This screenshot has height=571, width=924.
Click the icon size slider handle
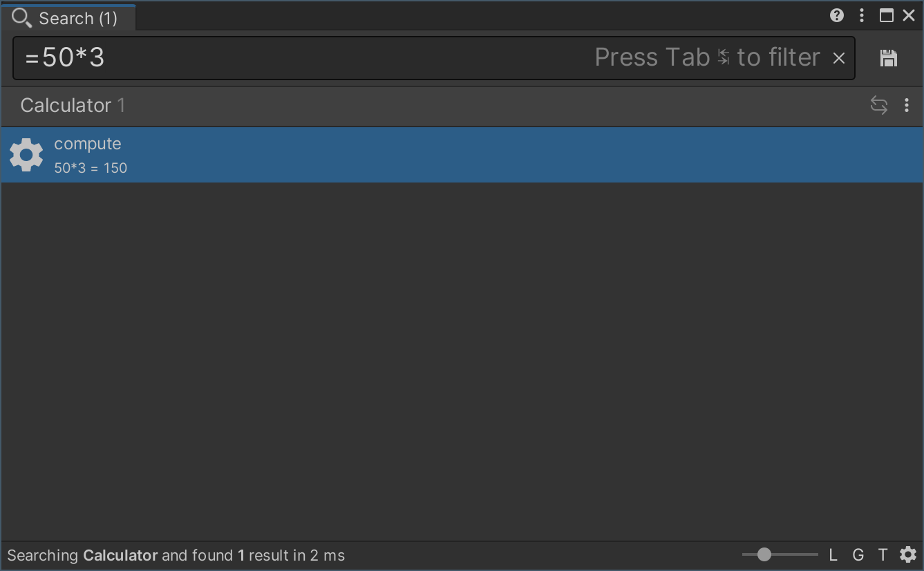[764, 554]
